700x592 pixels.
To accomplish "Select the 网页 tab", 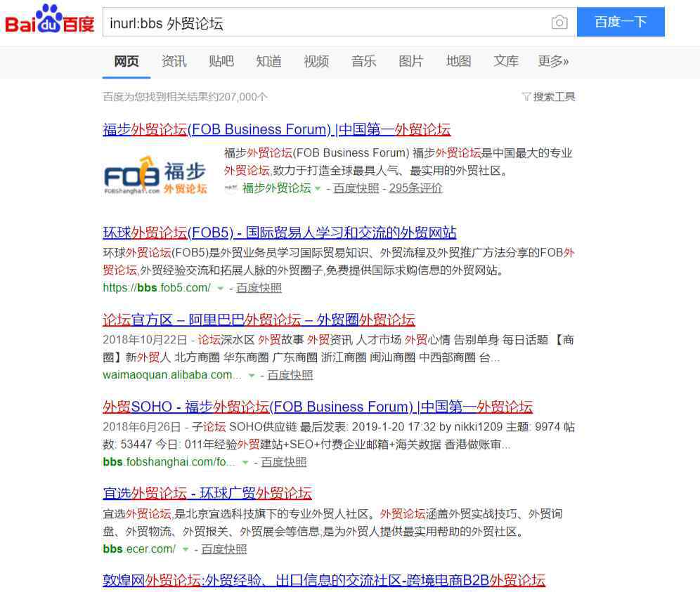I will pyautogui.click(x=127, y=61).
